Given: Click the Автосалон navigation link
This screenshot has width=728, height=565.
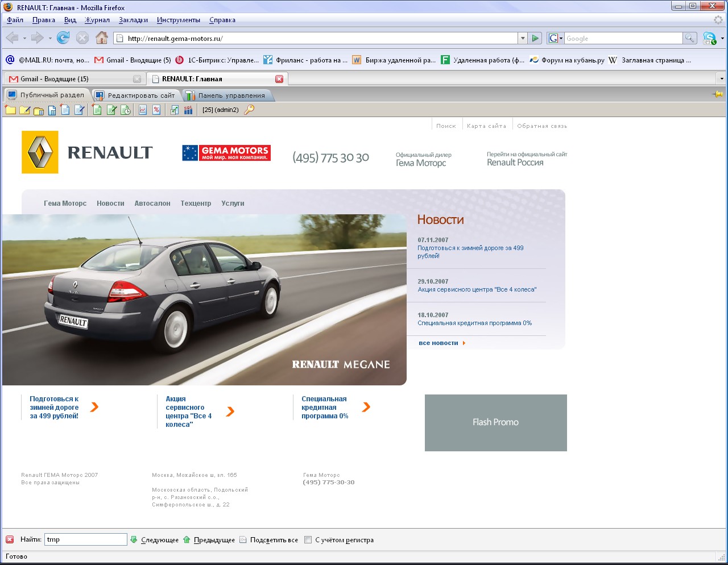Looking at the screenshot, I should [x=152, y=203].
